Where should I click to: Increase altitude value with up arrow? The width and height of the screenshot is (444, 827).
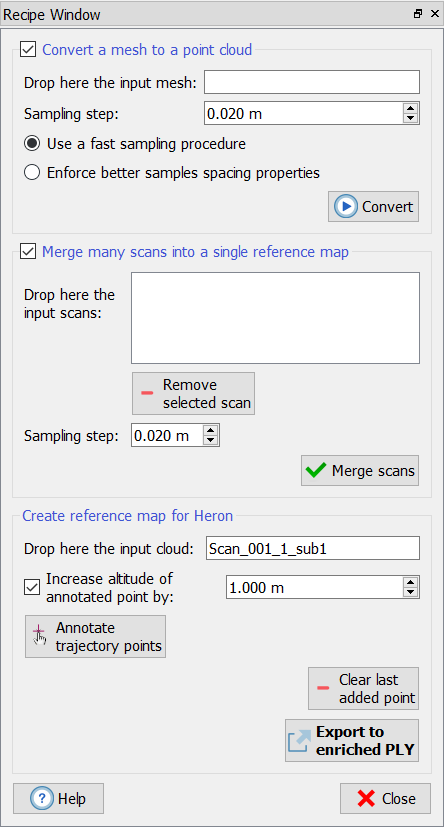point(410,582)
